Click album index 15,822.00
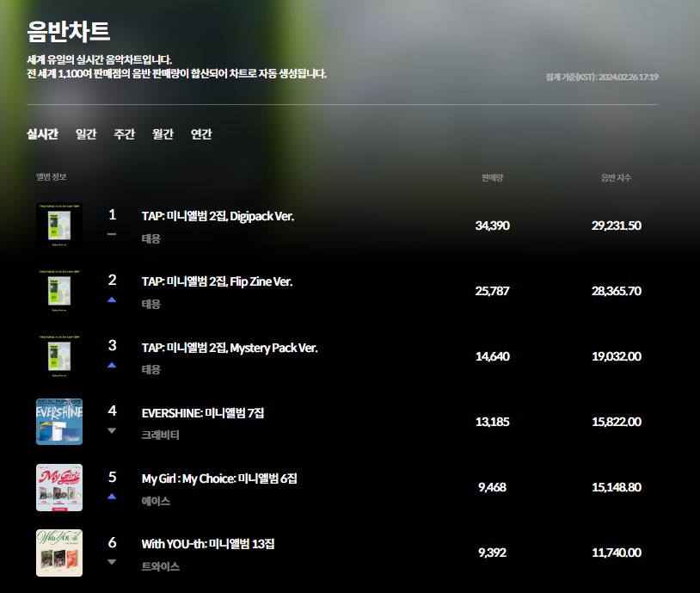Screen dimensions: 700x593 coord(617,422)
